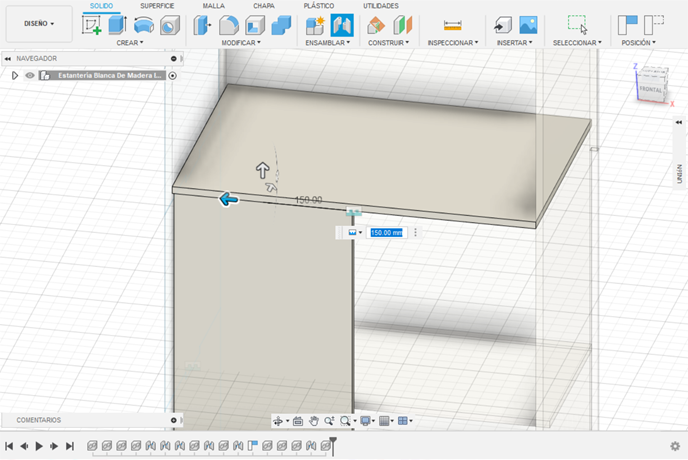Select the Midplane construct tool
Viewport: 688px width, 460px height.
(402, 25)
